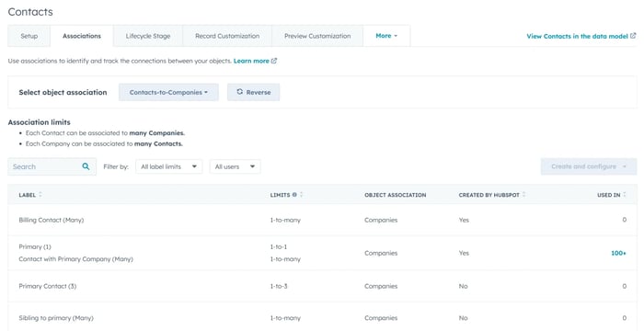This screenshot has height=331, width=644.
Task: Select Billing Contact (Many) label
Action: coord(52,220)
